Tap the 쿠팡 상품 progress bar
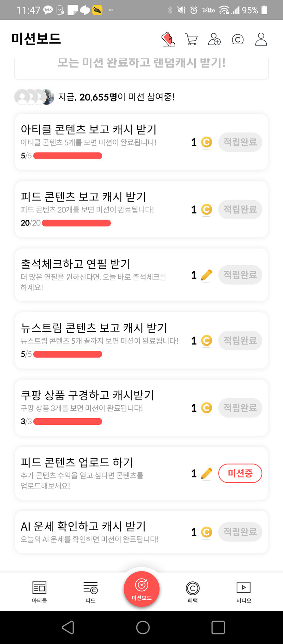This screenshot has width=283, height=644. click(x=68, y=422)
